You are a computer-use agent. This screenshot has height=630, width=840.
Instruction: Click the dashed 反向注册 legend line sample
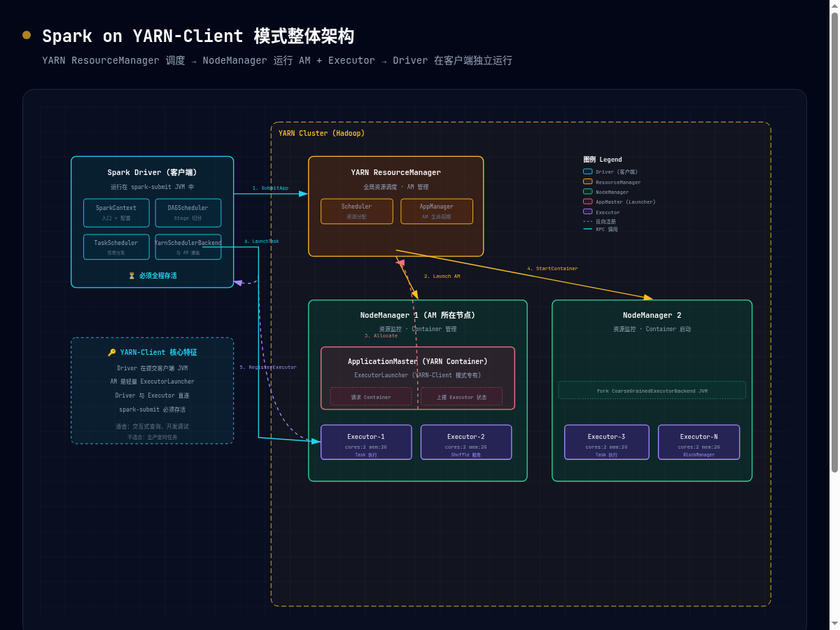[588, 221]
